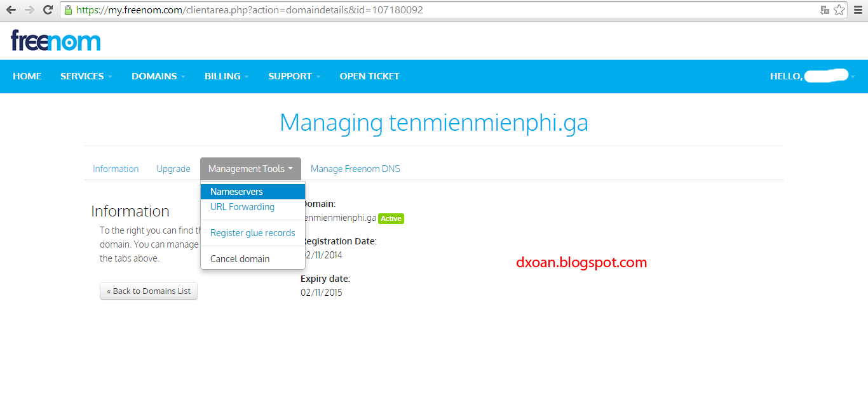Expand the DOMAINS dropdown menu

(x=159, y=76)
